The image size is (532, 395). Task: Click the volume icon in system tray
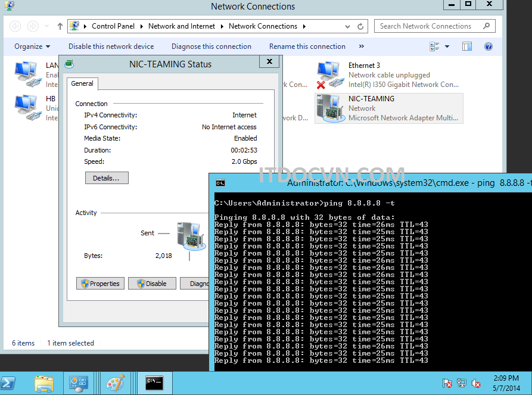475,384
